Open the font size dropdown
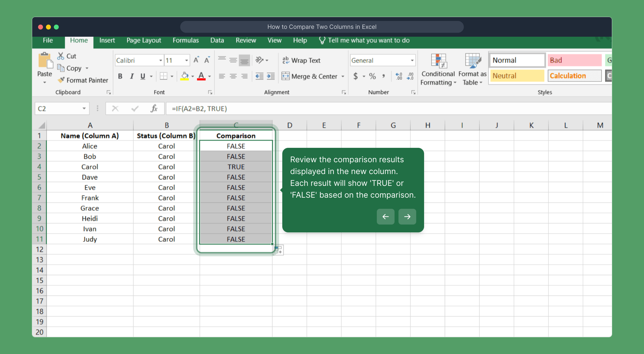This screenshot has width=644, height=354. click(186, 60)
